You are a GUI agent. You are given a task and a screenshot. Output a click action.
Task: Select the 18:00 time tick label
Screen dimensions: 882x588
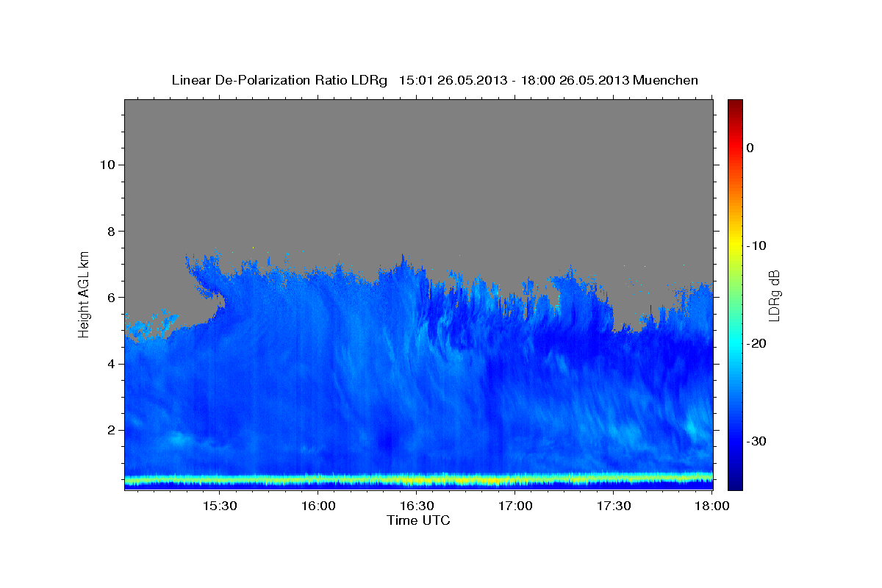[x=712, y=506]
